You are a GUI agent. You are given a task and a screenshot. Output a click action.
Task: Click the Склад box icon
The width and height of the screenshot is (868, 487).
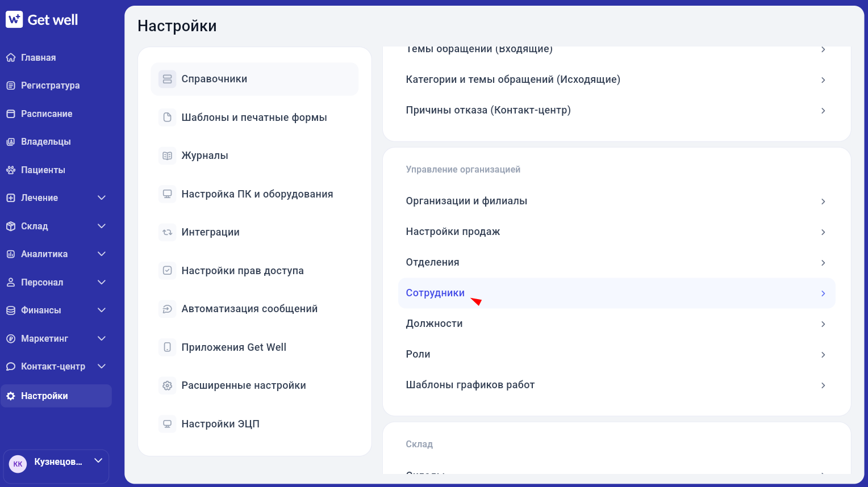point(11,226)
